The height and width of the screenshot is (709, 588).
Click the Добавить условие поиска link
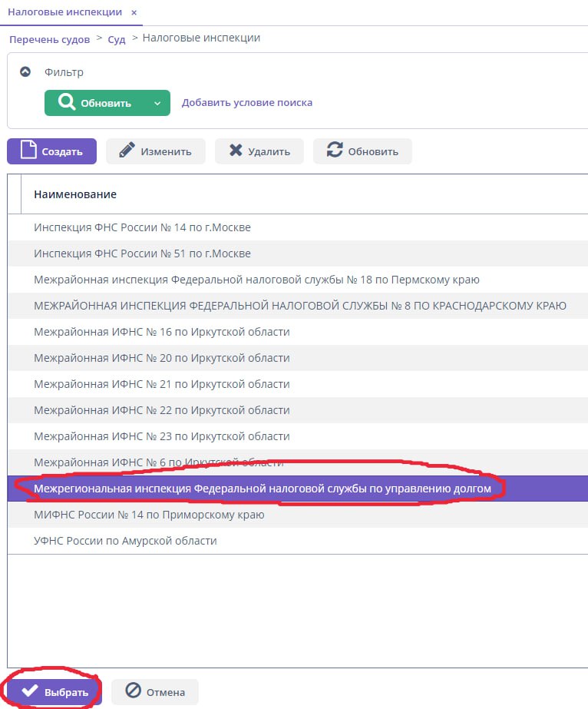point(246,103)
